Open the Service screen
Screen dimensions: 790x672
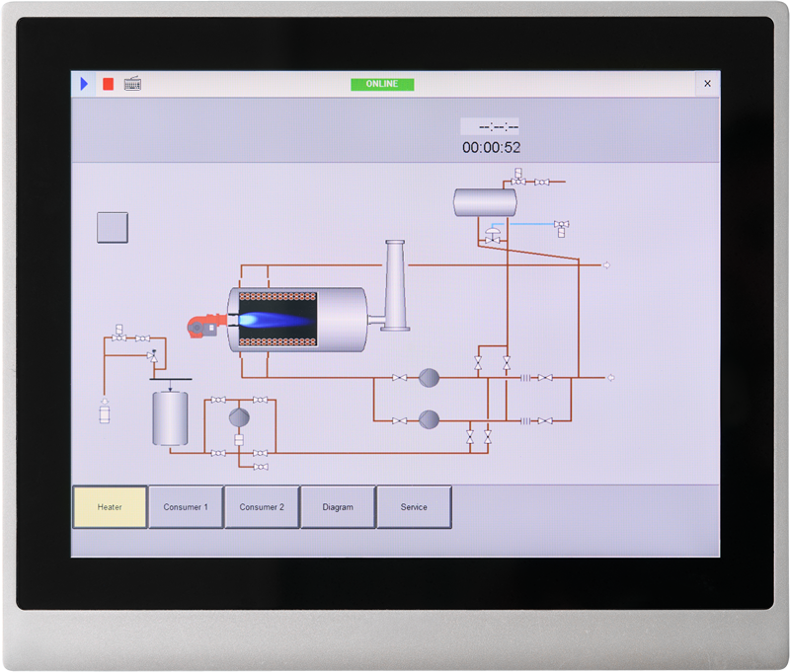(415, 506)
